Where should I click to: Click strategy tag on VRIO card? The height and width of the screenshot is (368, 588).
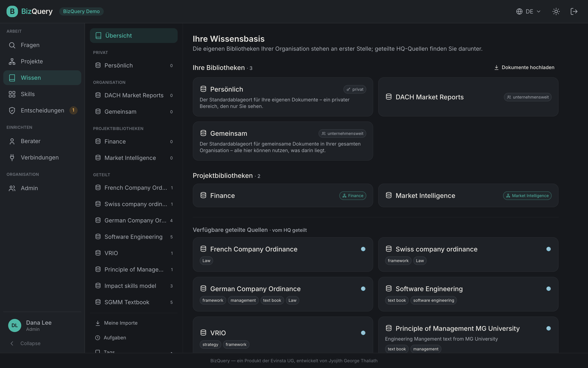coord(210,344)
